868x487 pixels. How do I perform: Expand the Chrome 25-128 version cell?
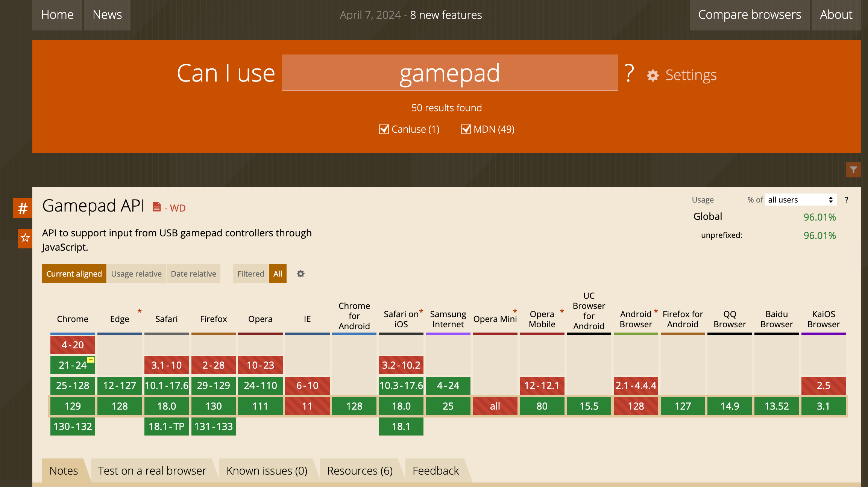(x=73, y=386)
